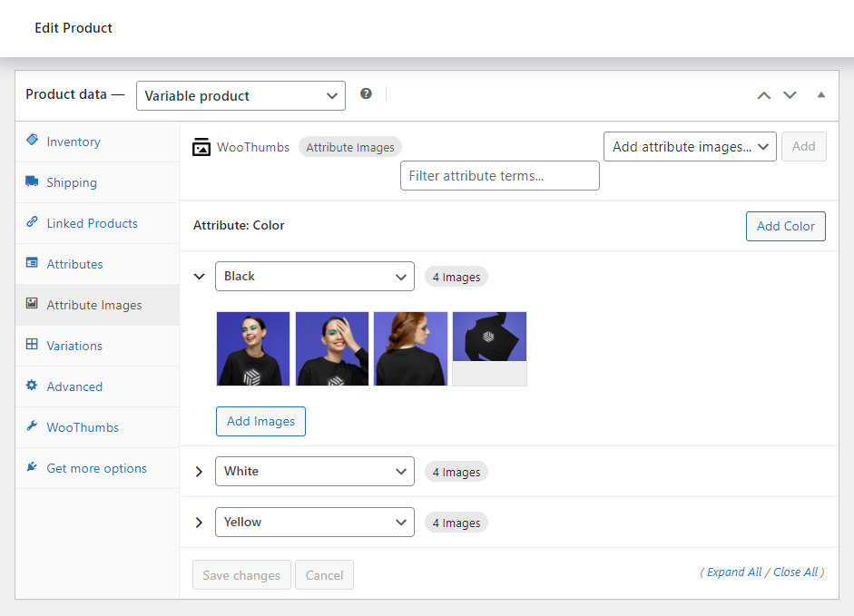This screenshot has height=616, width=854.
Task: Collapse the Product data panel with the triangle toggle
Action: [x=821, y=94]
